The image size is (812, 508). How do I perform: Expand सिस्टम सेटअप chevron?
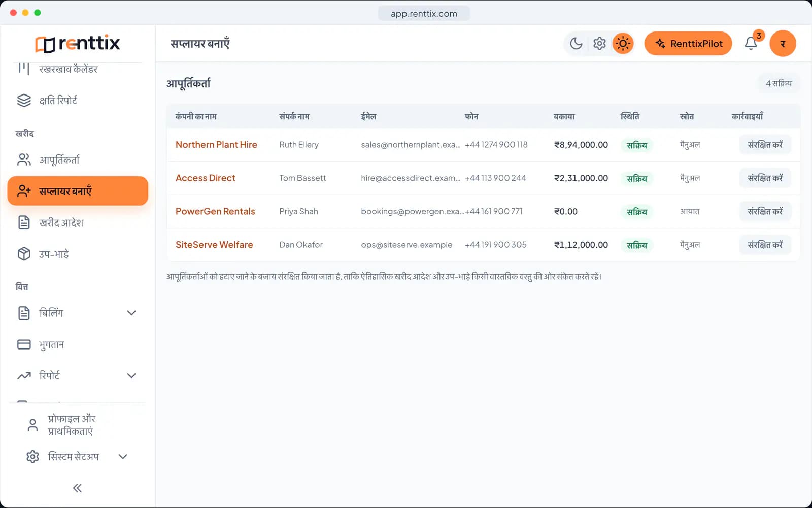123,457
